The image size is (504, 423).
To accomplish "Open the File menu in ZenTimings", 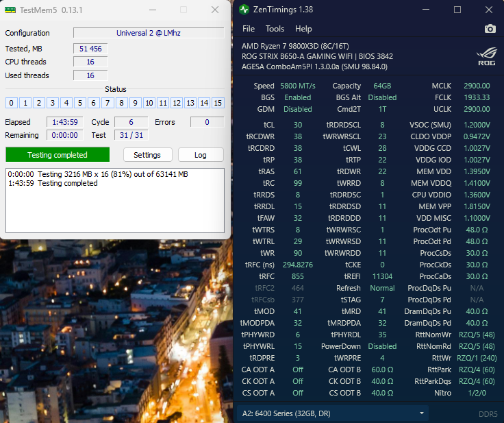I will pos(249,29).
